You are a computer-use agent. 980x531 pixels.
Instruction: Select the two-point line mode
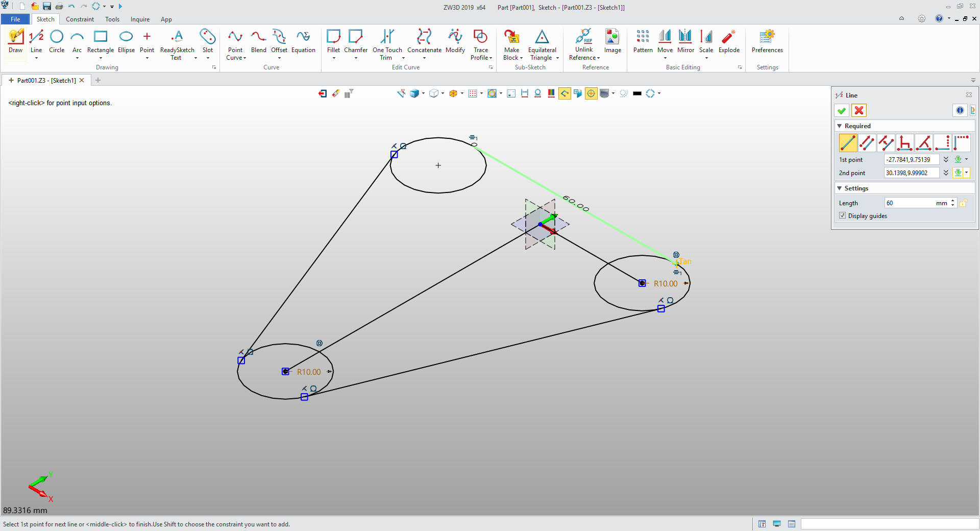(x=848, y=143)
